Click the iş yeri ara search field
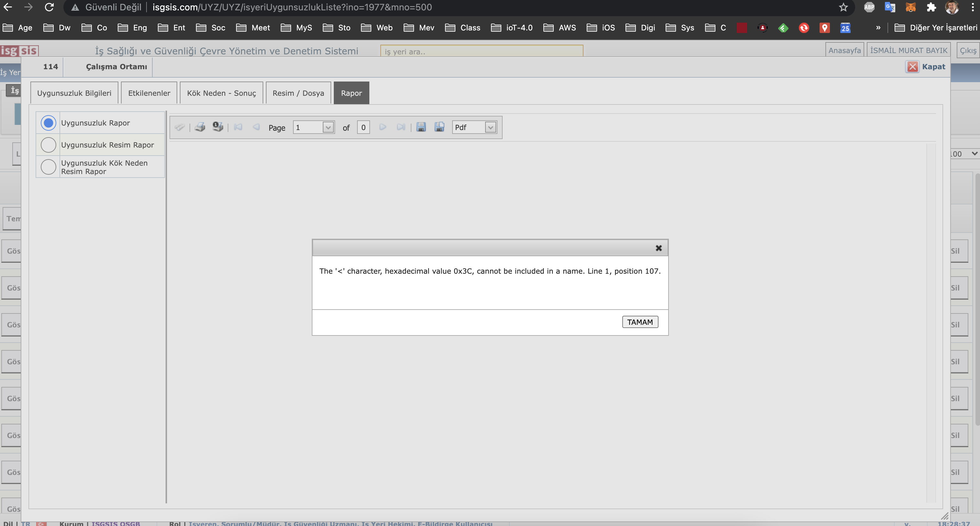Screen dimensions: 980x526 tap(481, 51)
